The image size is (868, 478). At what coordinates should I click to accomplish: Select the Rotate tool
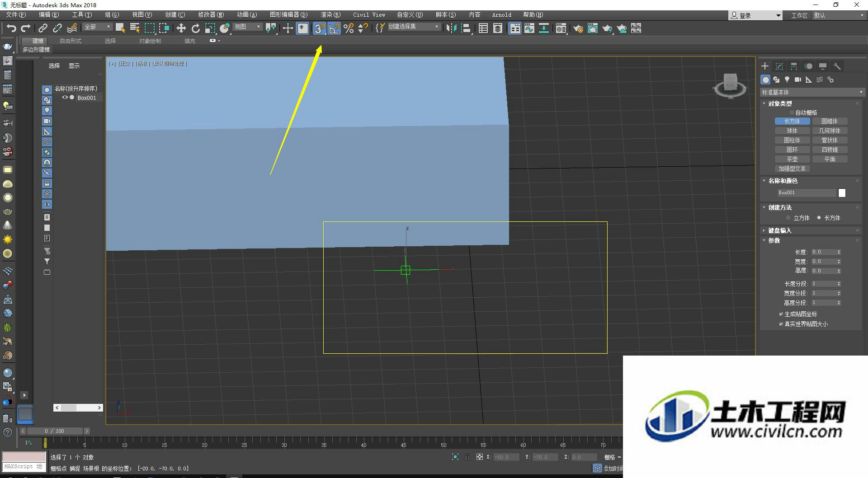196,28
